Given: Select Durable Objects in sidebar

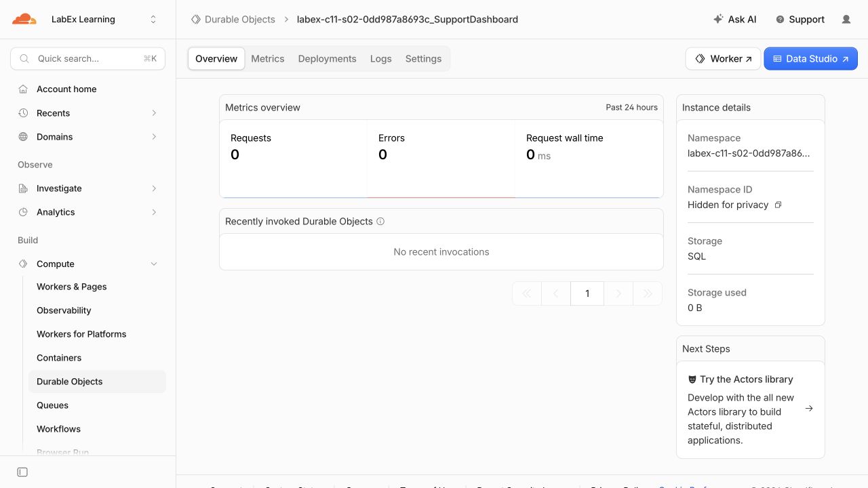Looking at the screenshot, I should [97, 382].
